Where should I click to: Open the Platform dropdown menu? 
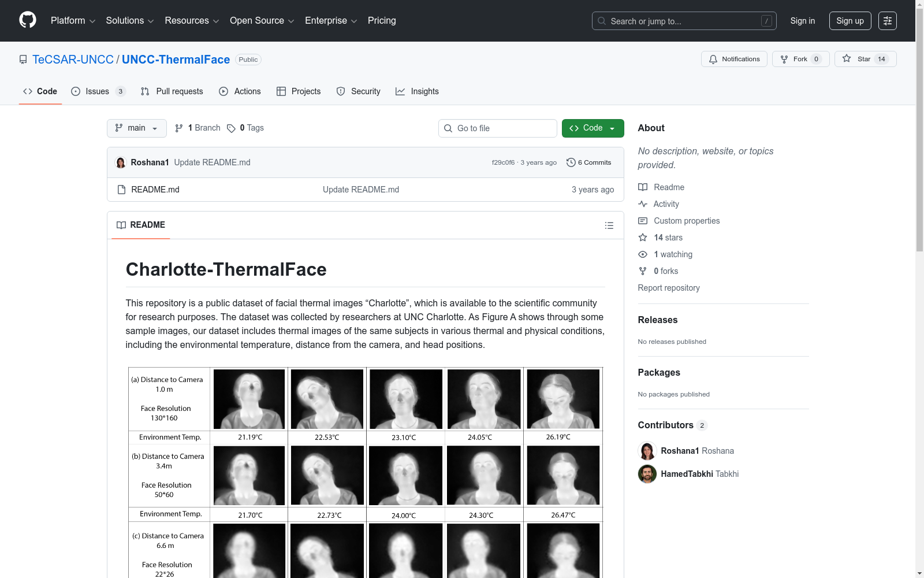[73, 21]
